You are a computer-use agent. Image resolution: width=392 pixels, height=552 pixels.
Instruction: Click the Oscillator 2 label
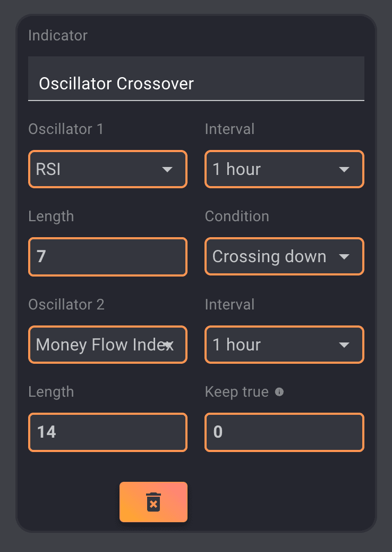click(66, 305)
